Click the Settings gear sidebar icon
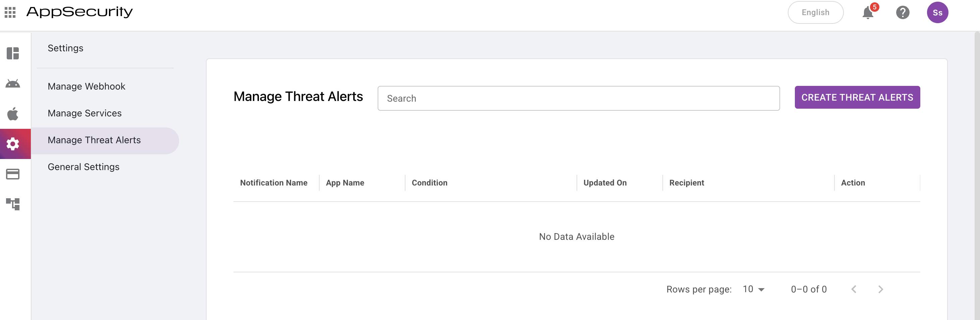Viewport: 980px width, 320px height. (13, 144)
